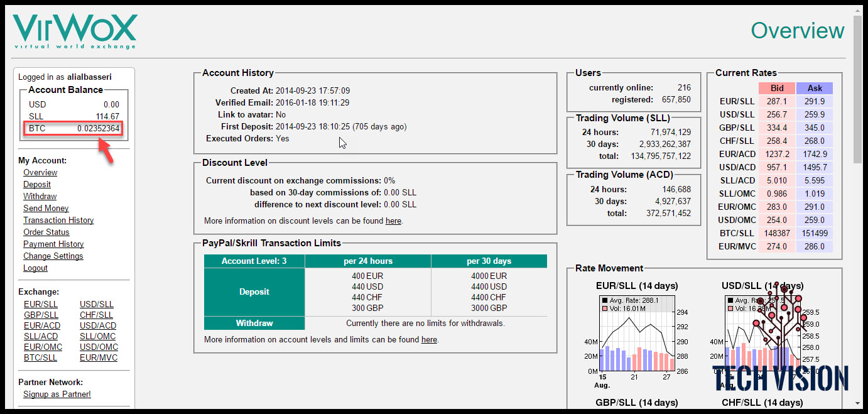Open the CHF/SLL exchange link
Screen dimensions: 868x414
97,315
